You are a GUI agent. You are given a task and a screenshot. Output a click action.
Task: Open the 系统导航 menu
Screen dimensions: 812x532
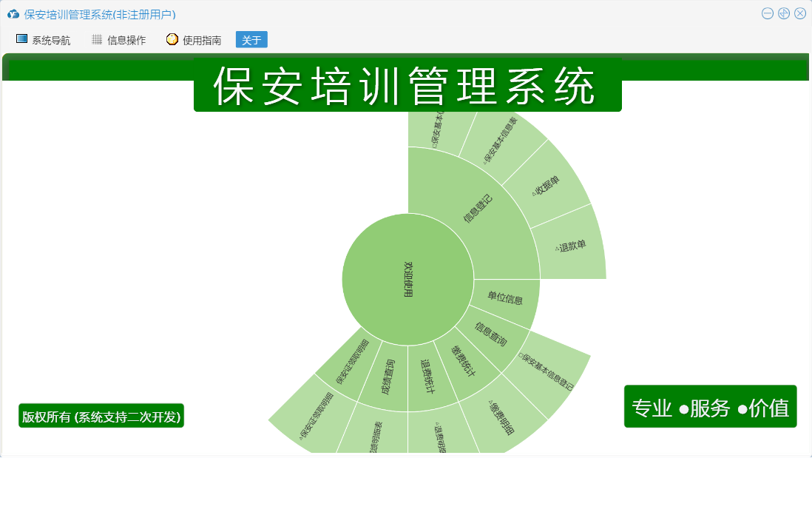44,40
